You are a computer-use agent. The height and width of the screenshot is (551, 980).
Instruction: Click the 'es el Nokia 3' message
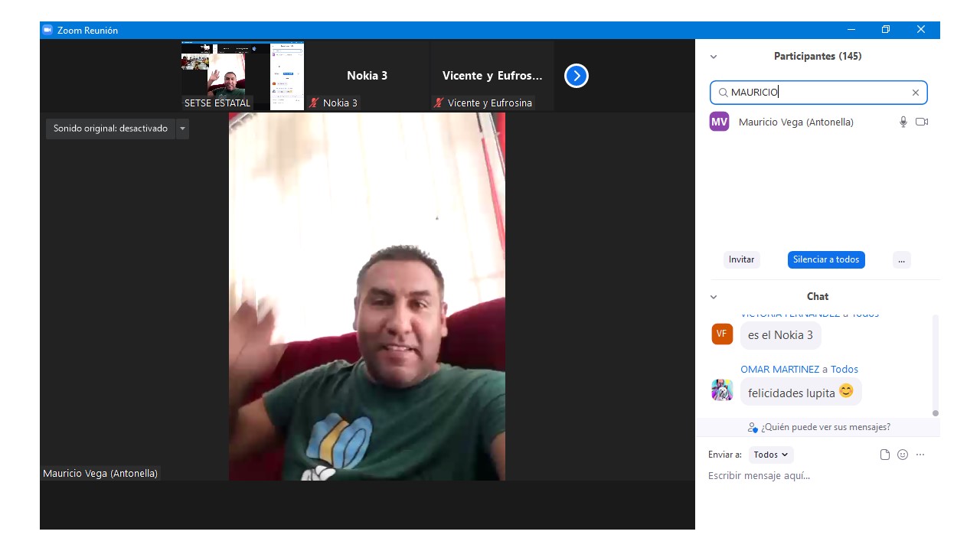tap(780, 335)
